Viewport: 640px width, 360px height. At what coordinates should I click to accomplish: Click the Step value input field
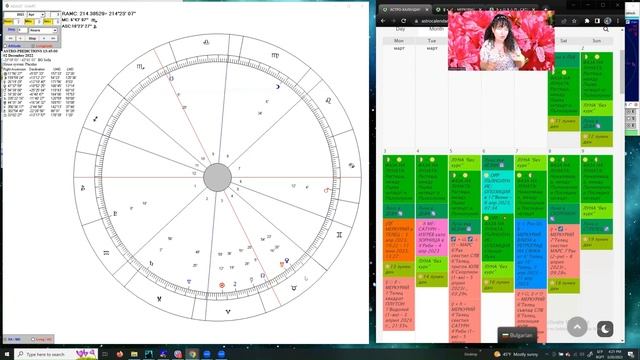click(x=22, y=30)
